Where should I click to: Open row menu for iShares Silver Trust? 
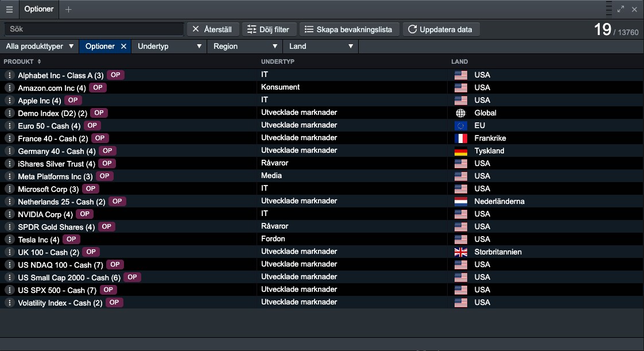click(9, 164)
